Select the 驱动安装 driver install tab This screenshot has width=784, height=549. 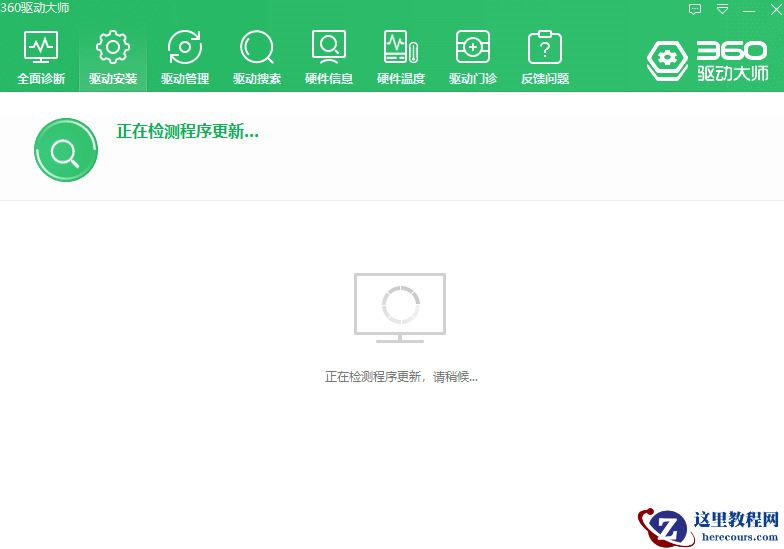pos(113,58)
